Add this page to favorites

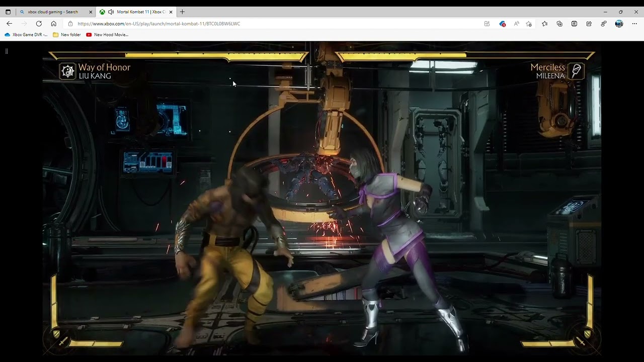tap(529, 24)
